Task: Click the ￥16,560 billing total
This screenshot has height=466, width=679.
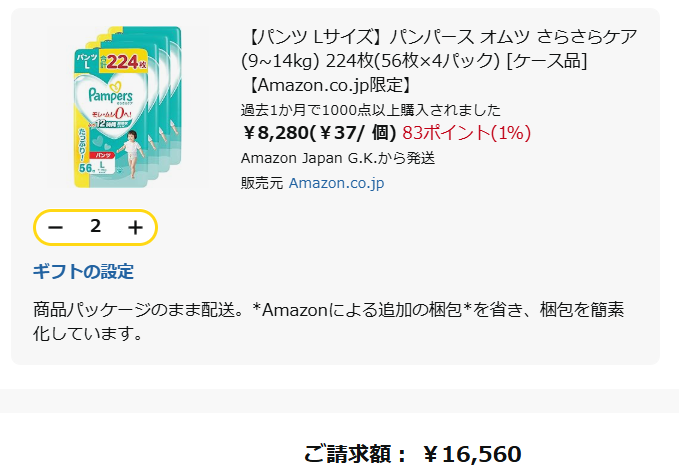Action: (471, 455)
